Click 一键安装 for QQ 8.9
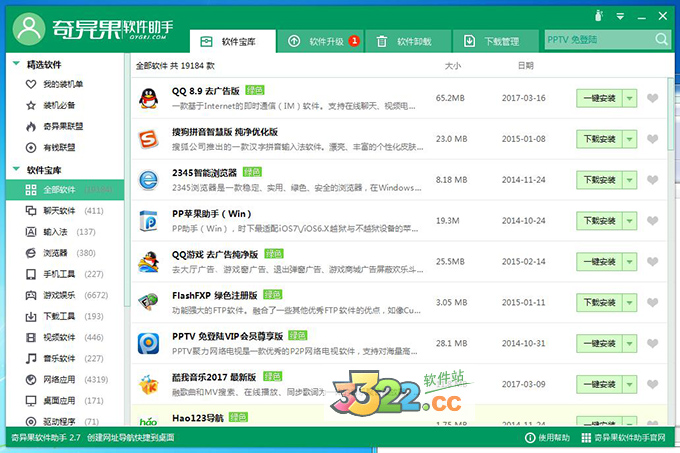Image resolution: width=680 pixels, height=453 pixels. pyautogui.click(x=599, y=98)
